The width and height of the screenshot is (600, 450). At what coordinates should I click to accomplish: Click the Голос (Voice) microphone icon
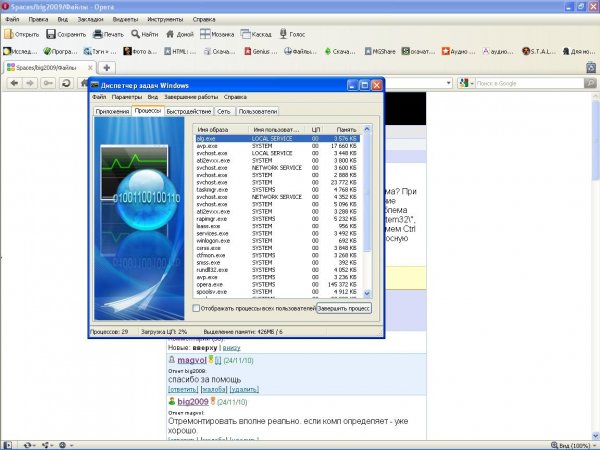pos(283,34)
